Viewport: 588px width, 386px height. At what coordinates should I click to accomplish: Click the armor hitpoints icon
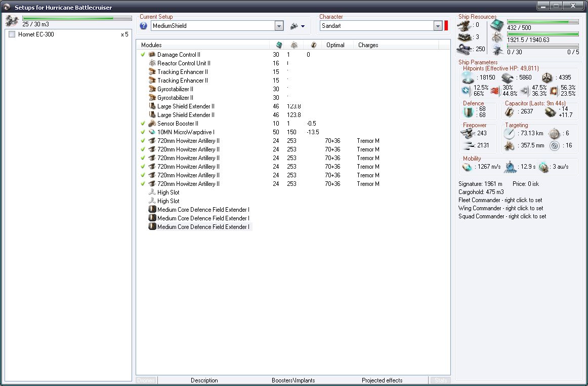pyautogui.click(x=508, y=78)
